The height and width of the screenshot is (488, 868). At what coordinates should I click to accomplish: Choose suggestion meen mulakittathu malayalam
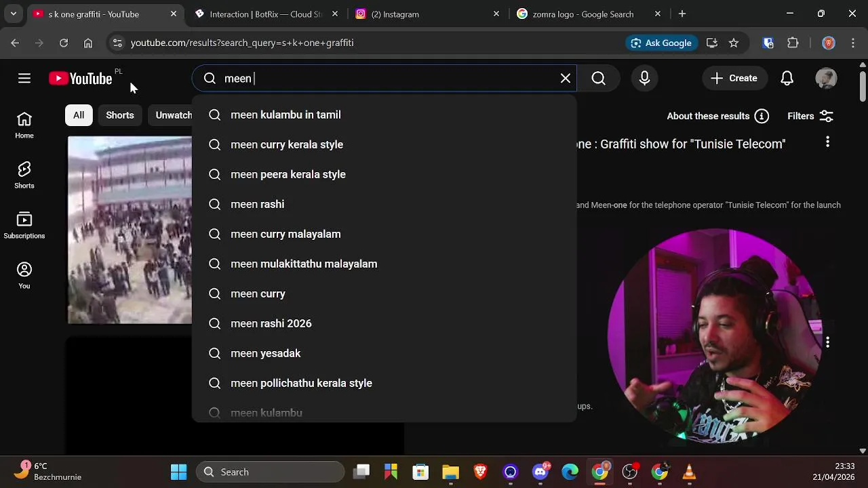[384, 264]
